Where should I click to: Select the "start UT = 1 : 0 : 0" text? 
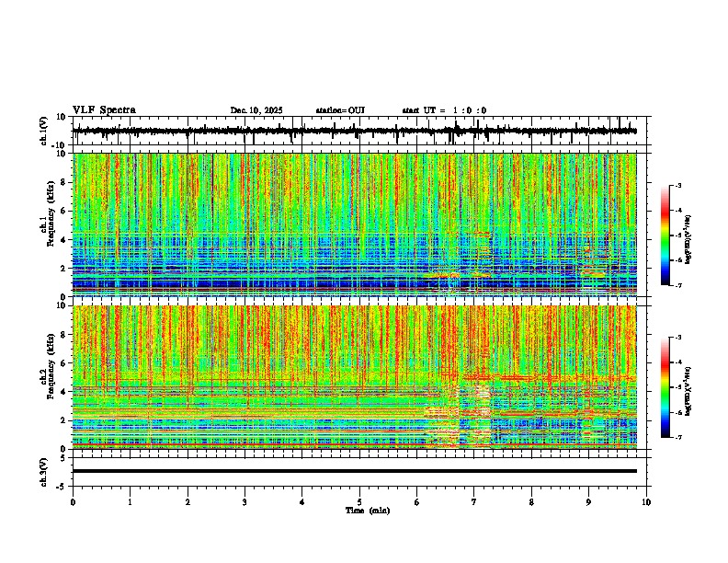point(444,110)
